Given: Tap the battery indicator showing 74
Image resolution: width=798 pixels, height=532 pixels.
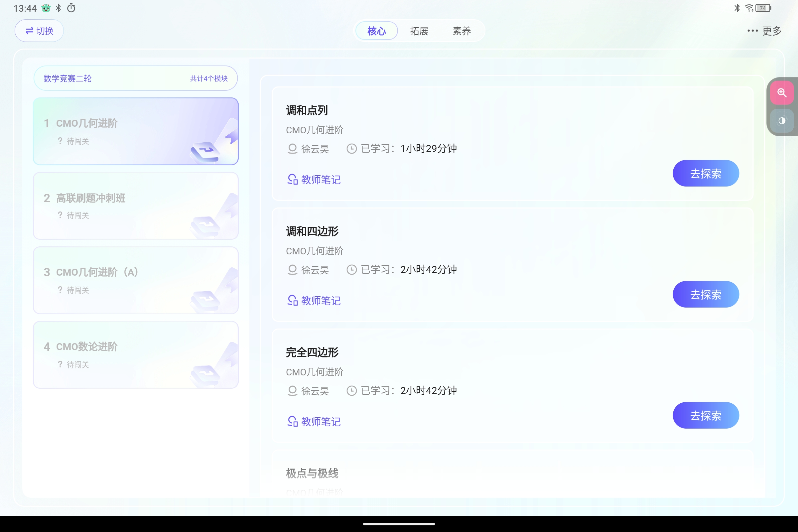Looking at the screenshot, I should [763, 8].
